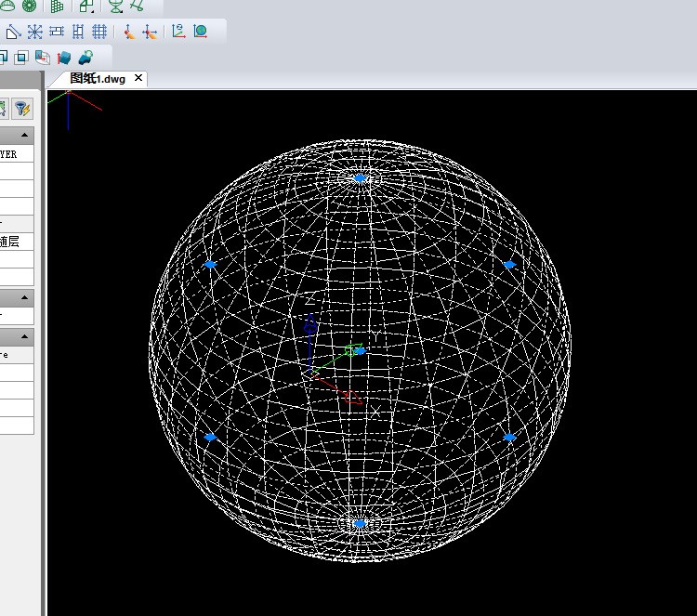
Task: Click the diagonal arrow with shape icon
Action: point(13,32)
